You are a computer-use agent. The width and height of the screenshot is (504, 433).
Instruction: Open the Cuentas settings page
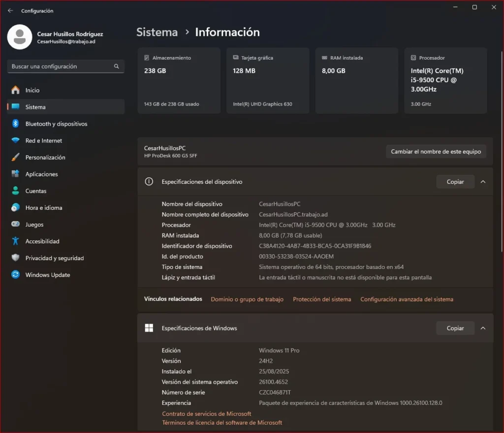click(65, 191)
